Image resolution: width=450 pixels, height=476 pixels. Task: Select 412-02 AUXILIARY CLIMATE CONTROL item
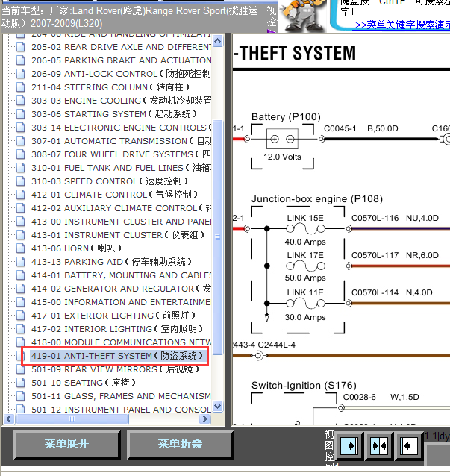(122, 208)
